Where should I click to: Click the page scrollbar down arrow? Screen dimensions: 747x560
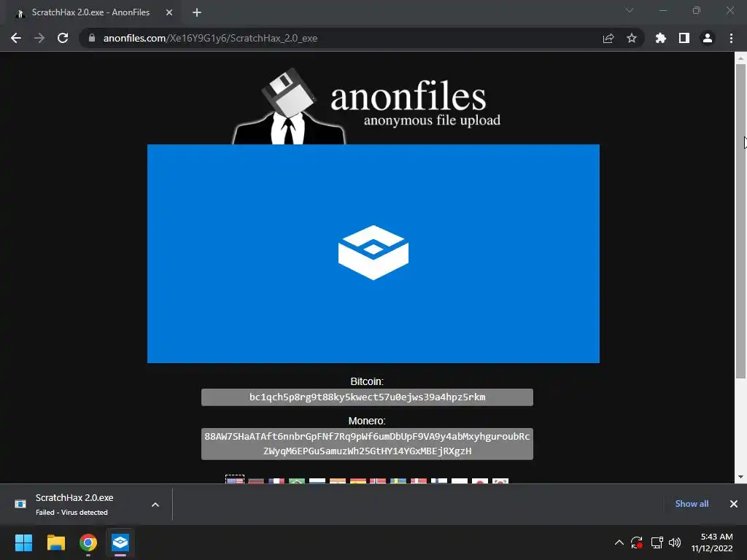pos(740,477)
